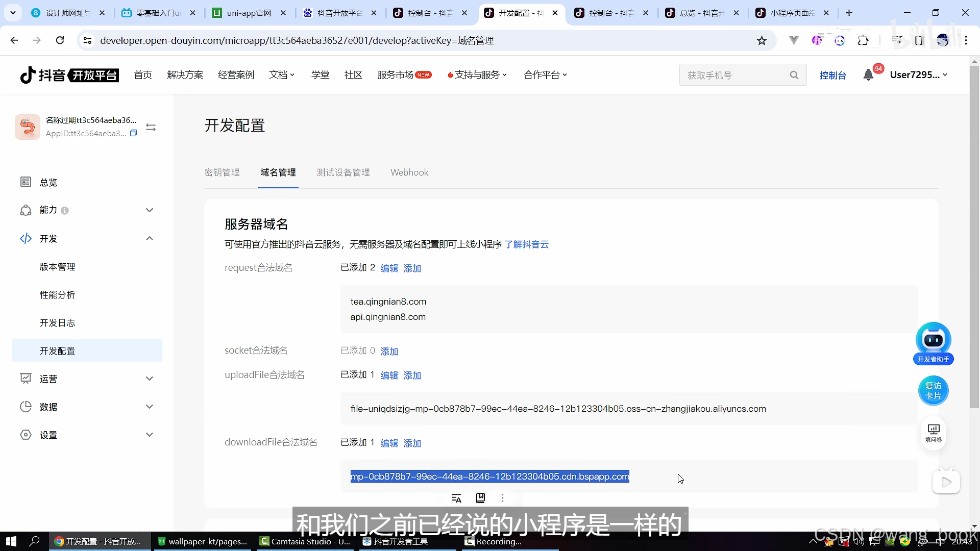This screenshot has width=980, height=551.
Task: Open the 社区 nav item
Action: 353,75
